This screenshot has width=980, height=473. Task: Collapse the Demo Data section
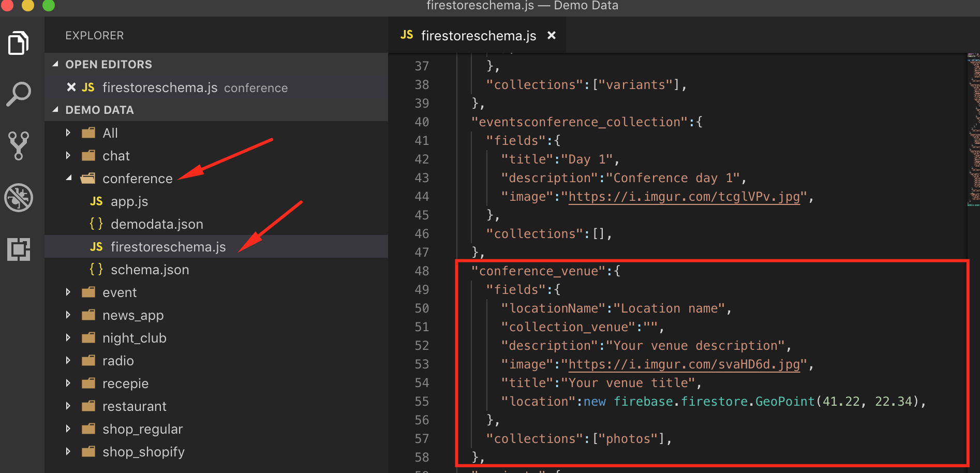click(x=55, y=110)
